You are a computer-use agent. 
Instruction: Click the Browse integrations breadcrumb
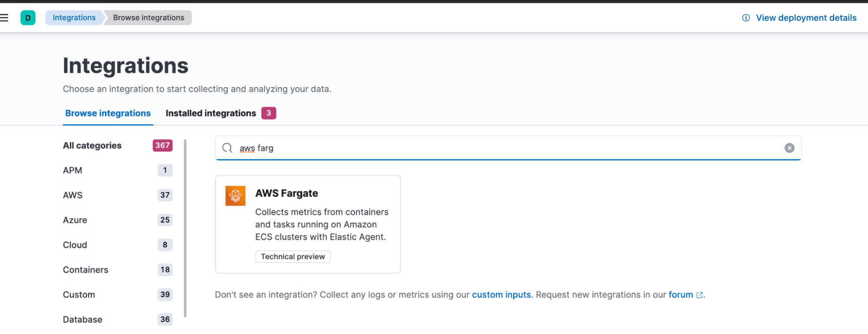point(148,17)
